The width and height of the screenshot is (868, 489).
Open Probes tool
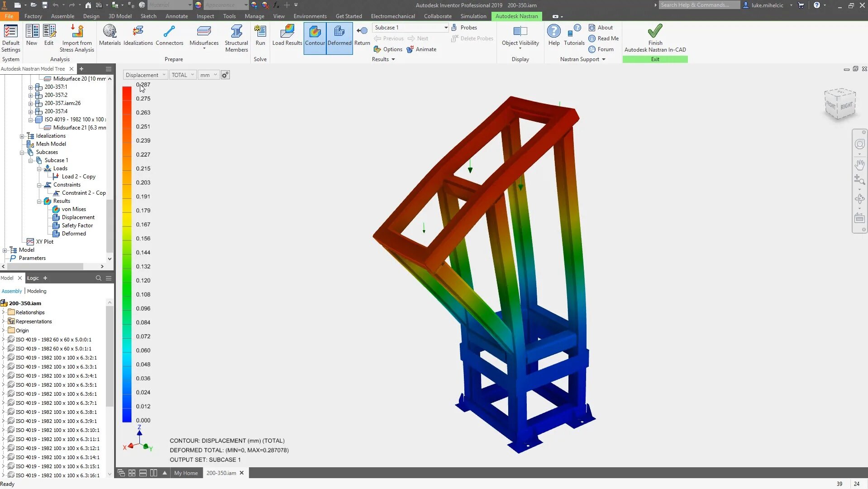coord(464,28)
